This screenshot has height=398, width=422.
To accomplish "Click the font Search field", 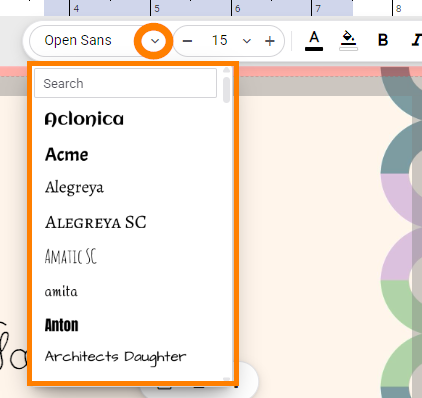I will pyautogui.click(x=125, y=83).
